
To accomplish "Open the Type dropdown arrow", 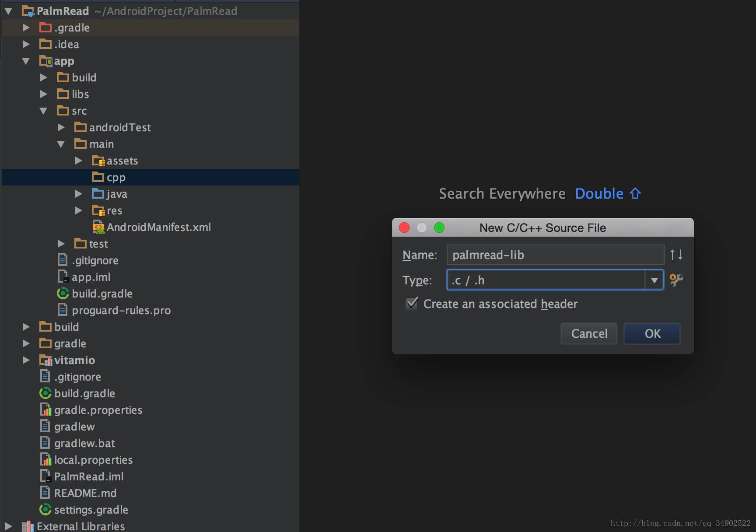I will click(x=654, y=280).
